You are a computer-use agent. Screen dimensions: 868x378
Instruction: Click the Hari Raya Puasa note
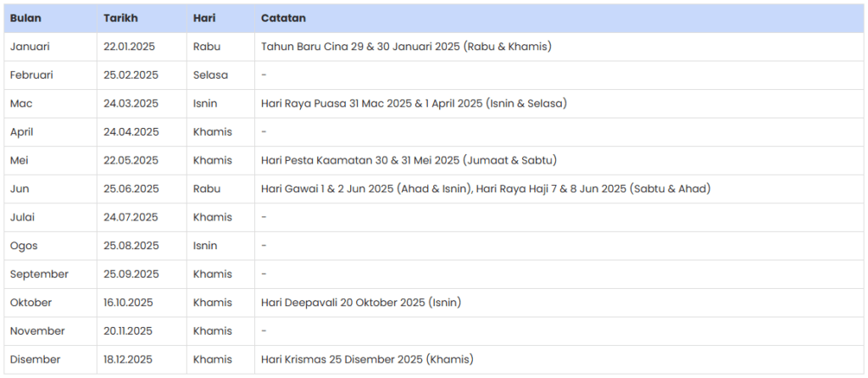(414, 103)
